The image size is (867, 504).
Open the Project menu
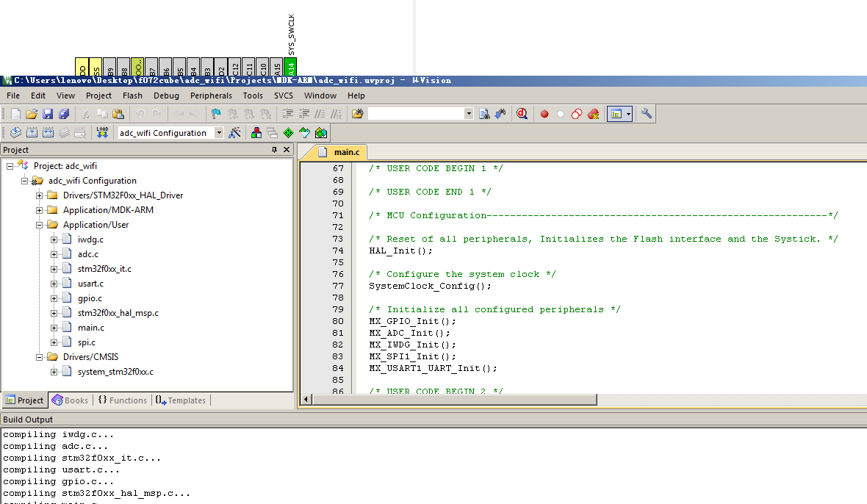[x=98, y=96]
